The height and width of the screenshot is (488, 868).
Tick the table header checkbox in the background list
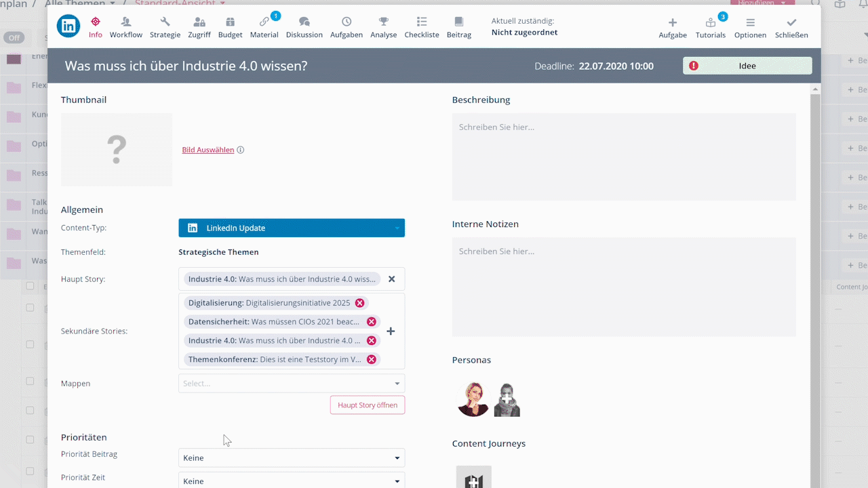click(30, 286)
